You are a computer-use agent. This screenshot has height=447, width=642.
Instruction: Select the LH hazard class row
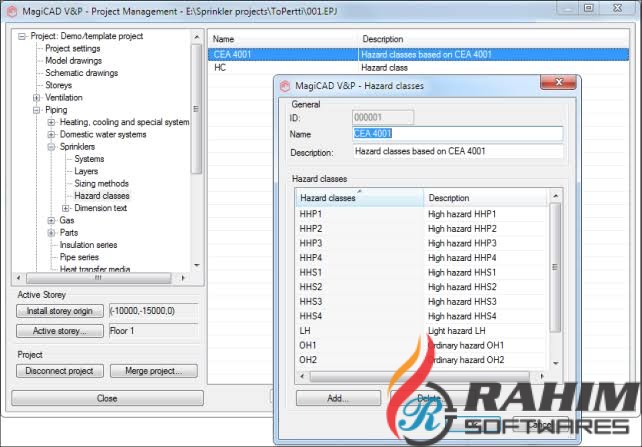(x=422, y=331)
